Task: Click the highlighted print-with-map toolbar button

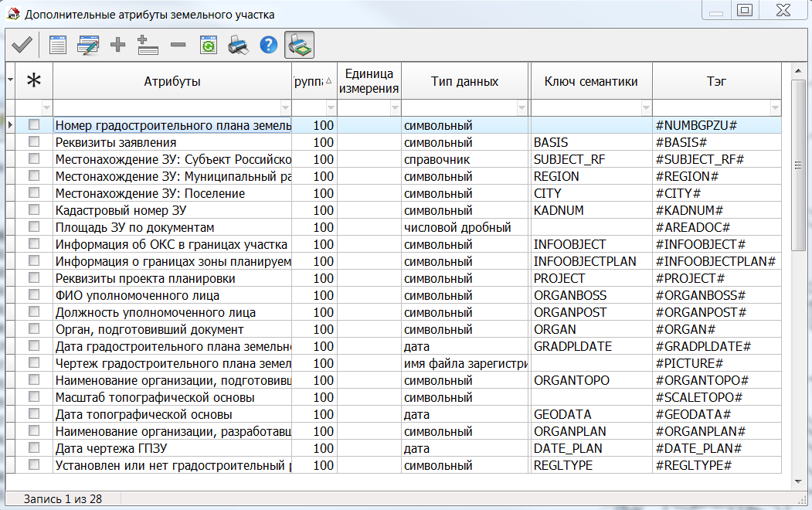Action: tap(300, 46)
